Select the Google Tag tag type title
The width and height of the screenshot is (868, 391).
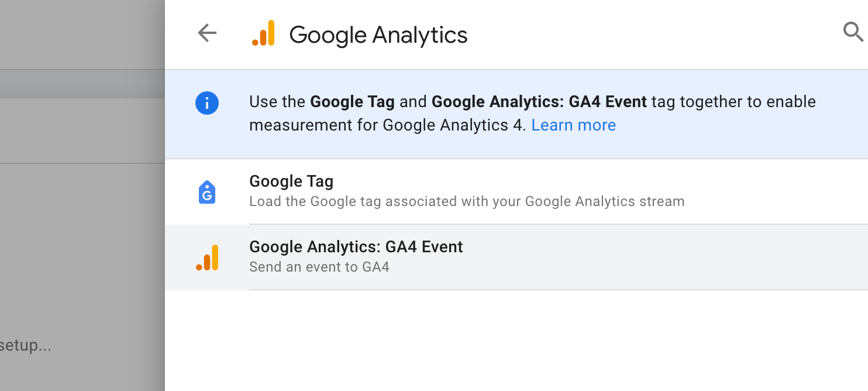point(291,181)
